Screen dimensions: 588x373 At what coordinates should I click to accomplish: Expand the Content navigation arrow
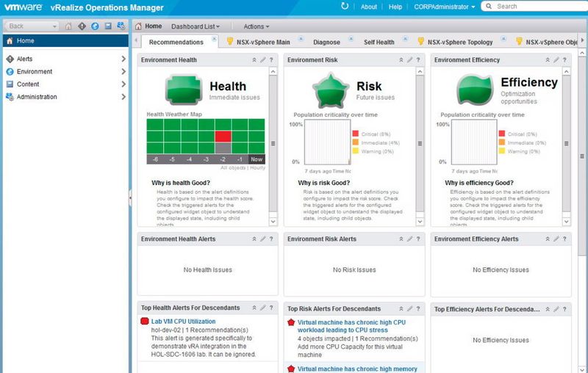123,84
